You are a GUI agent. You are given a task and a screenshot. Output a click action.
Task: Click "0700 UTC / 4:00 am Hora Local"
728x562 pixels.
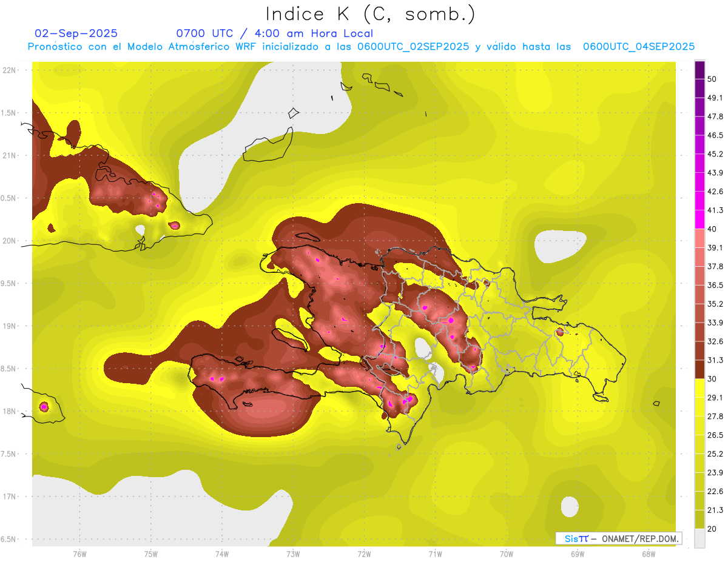click(274, 33)
